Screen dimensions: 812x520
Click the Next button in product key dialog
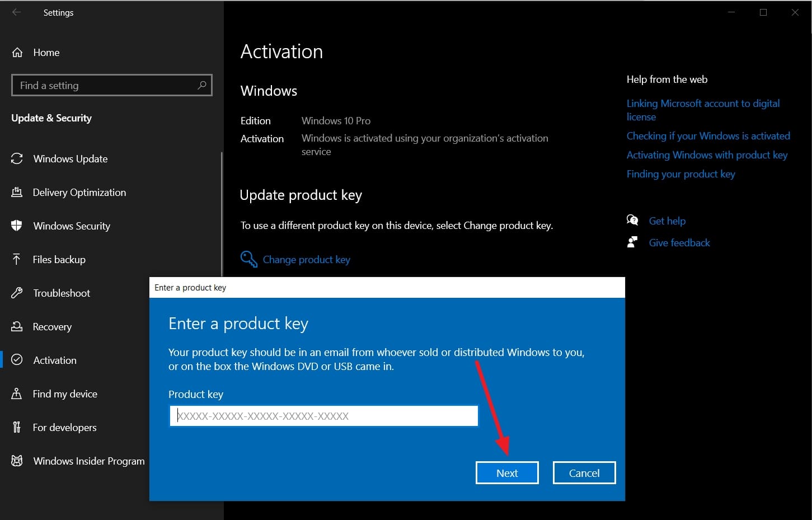coord(507,473)
